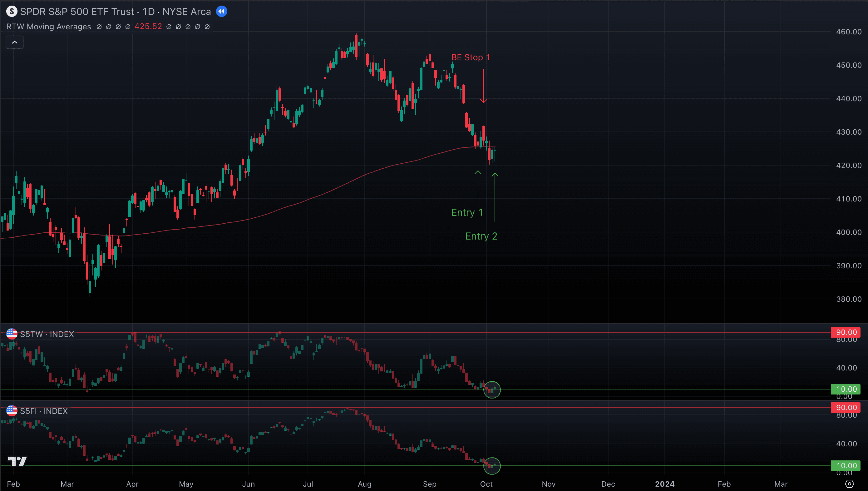
Task: Toggle the S5FI · INDEX label
Action: coord(44,411)
